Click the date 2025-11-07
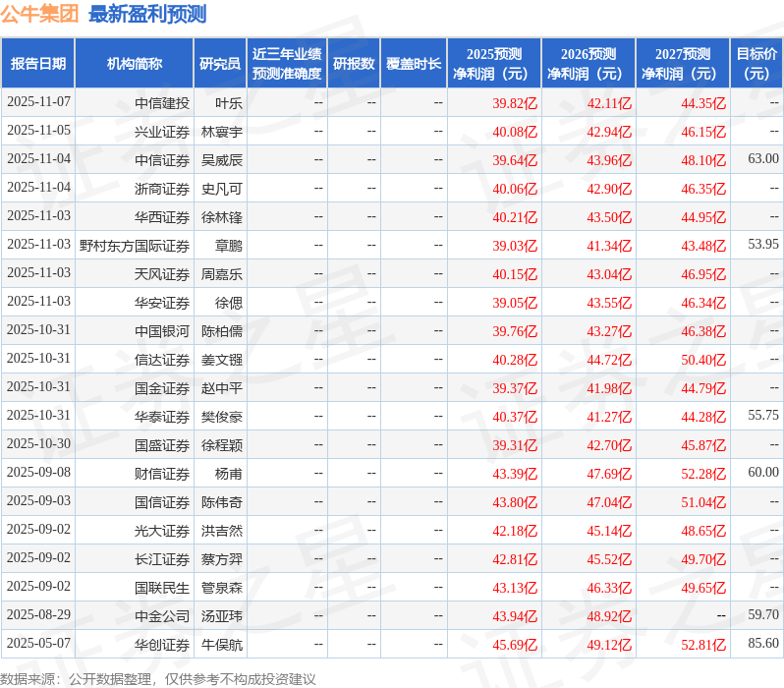The width and height of the screenshot is (784, 688). (x=38, y=102)
